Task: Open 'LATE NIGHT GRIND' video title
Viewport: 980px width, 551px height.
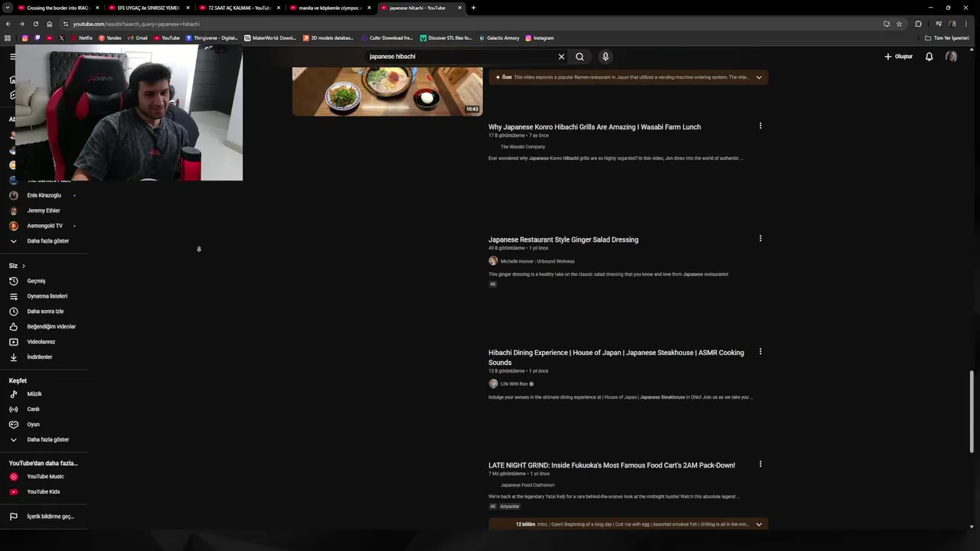Action: pyautogui.click(x=612, y=465)
